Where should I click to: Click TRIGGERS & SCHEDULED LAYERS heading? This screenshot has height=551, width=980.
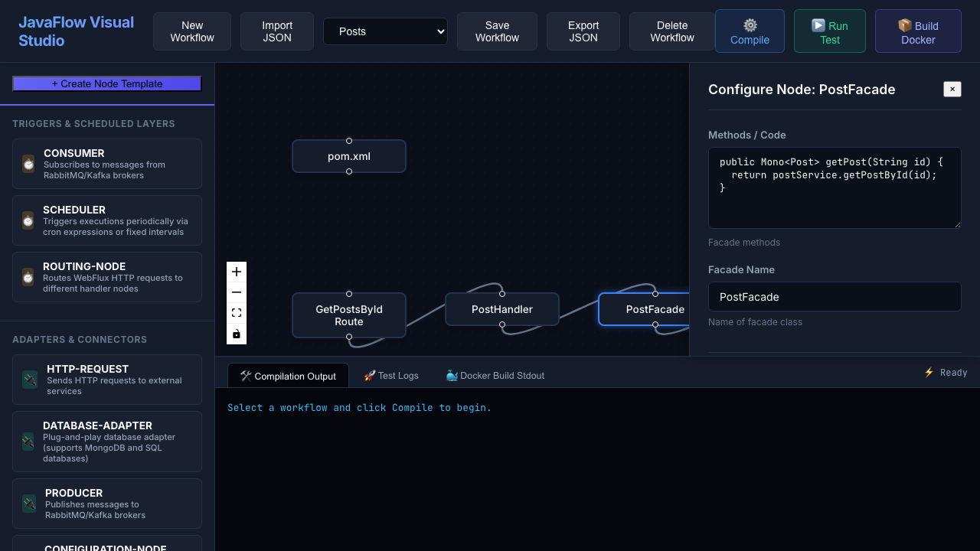pyautogui.click(x=93, y=124)
